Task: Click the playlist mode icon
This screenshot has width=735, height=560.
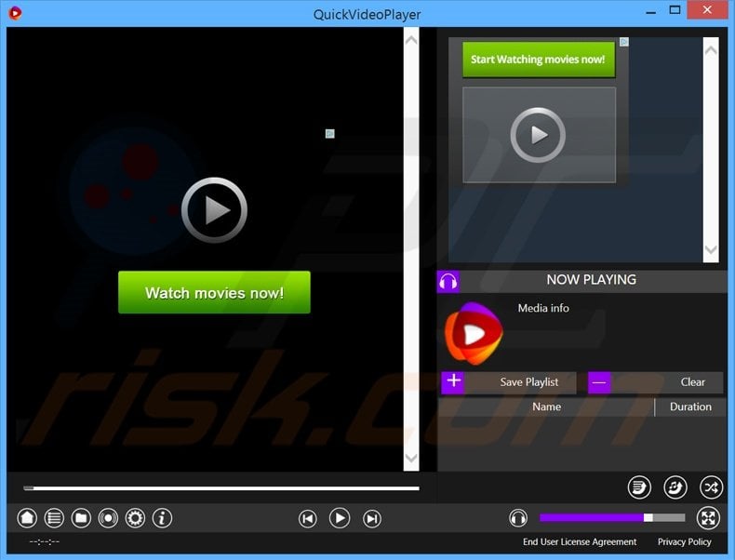Action: (639, 487)
